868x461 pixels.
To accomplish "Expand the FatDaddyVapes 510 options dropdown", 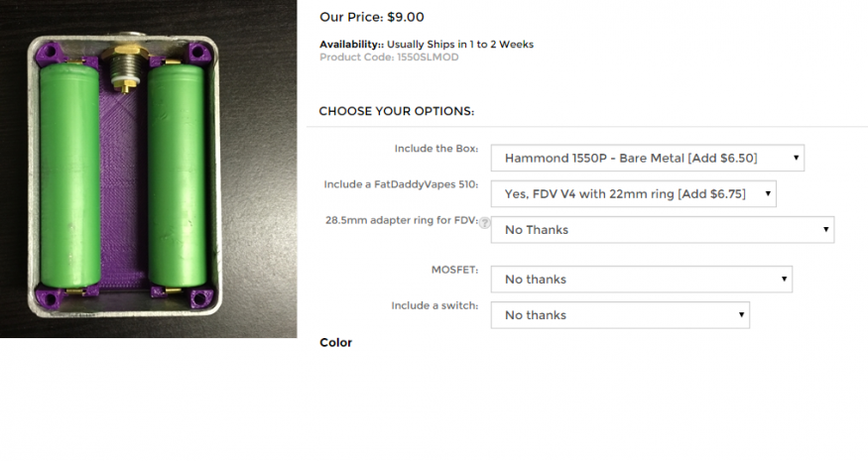I will [633, 194].
